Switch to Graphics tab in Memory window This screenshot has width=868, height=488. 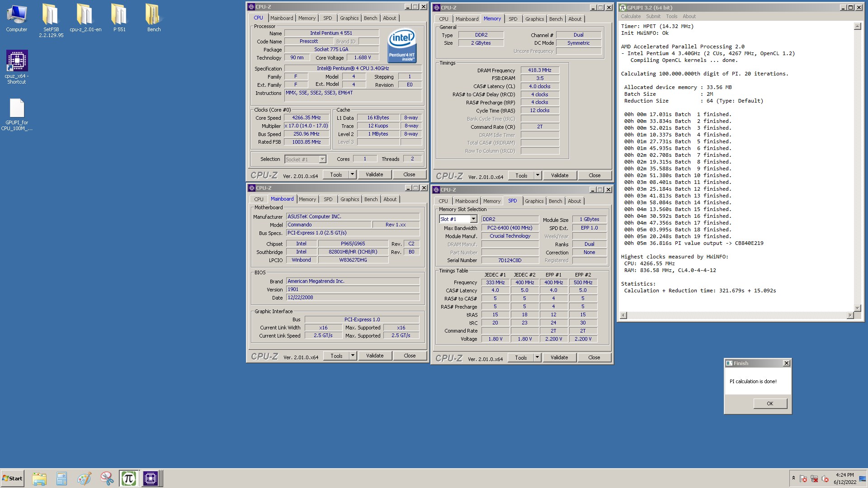coord(534,19)
